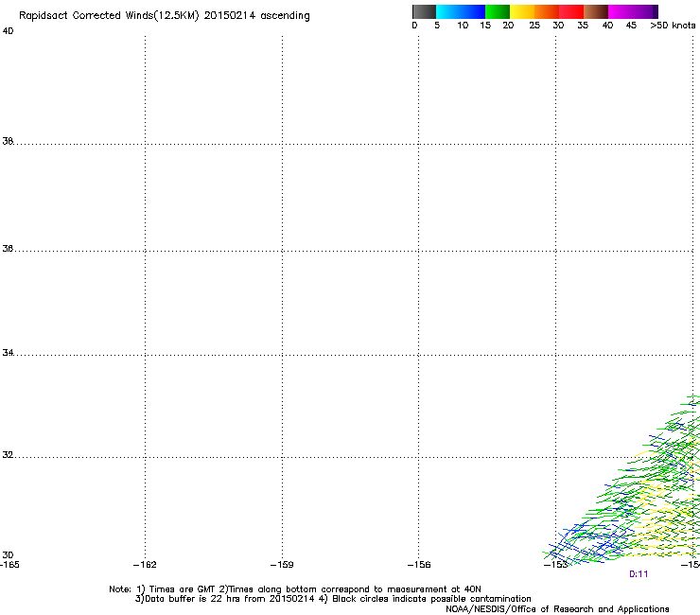This screenshot has width=700, height=615.
Task: Click the longitude label -159
Action: point(282,565)
